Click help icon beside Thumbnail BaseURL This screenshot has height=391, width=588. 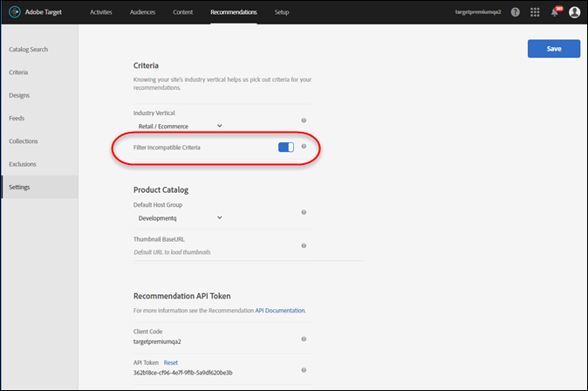(x=304, y=246)
